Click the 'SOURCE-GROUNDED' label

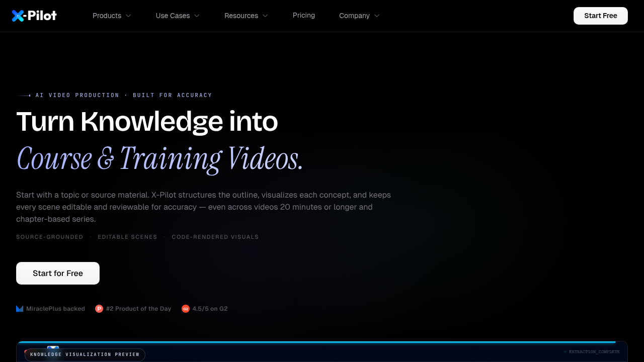pos(50,237)
